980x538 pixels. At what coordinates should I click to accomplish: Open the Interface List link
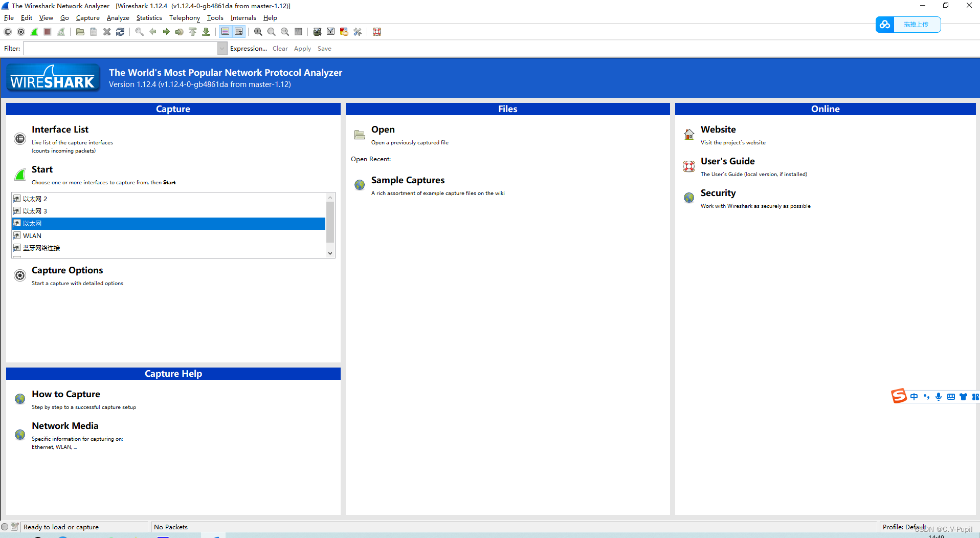(x=60, y=130)
